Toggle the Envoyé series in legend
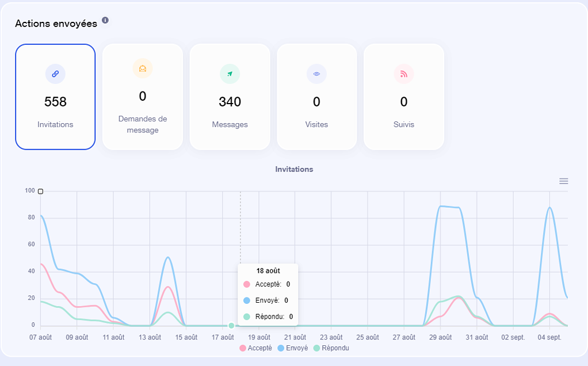This screenshot has height=366, width=588. [293, 348]
